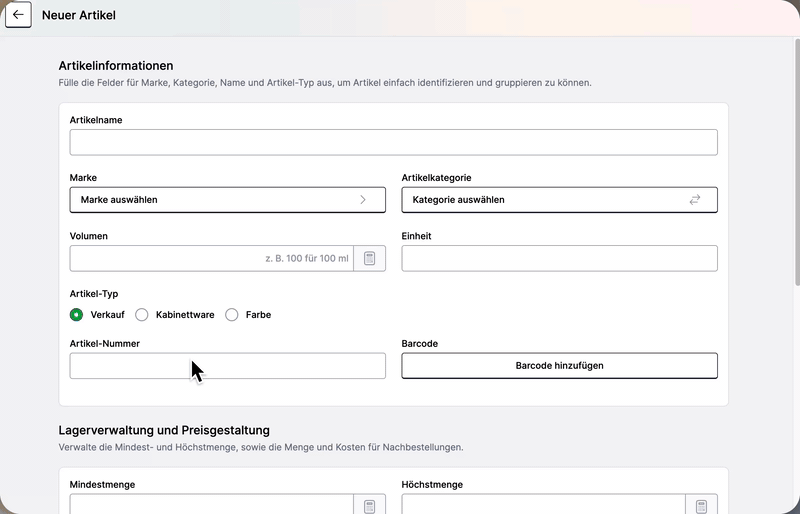This screenshot has height=514, width=800.
Task: Open the Kategorie auswählen selector
Action: pos(560,200)
